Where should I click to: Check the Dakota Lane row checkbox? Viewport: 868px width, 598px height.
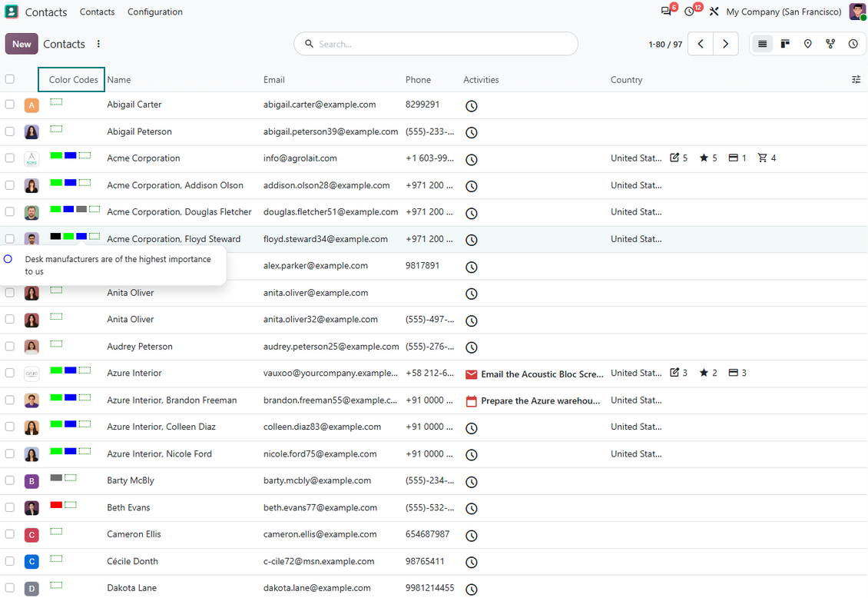click(10, 587)
